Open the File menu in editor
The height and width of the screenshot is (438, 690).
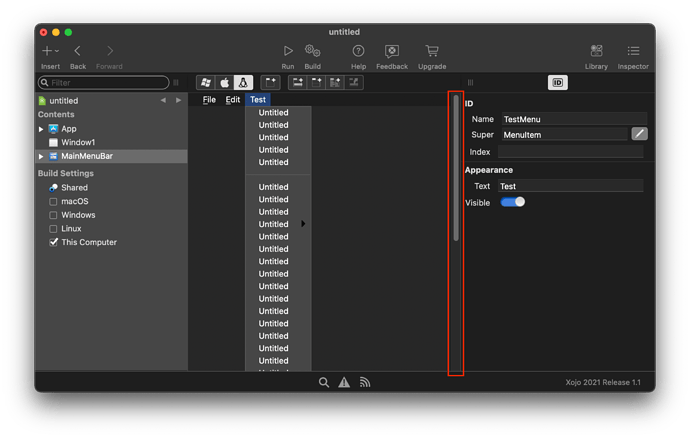209,100
